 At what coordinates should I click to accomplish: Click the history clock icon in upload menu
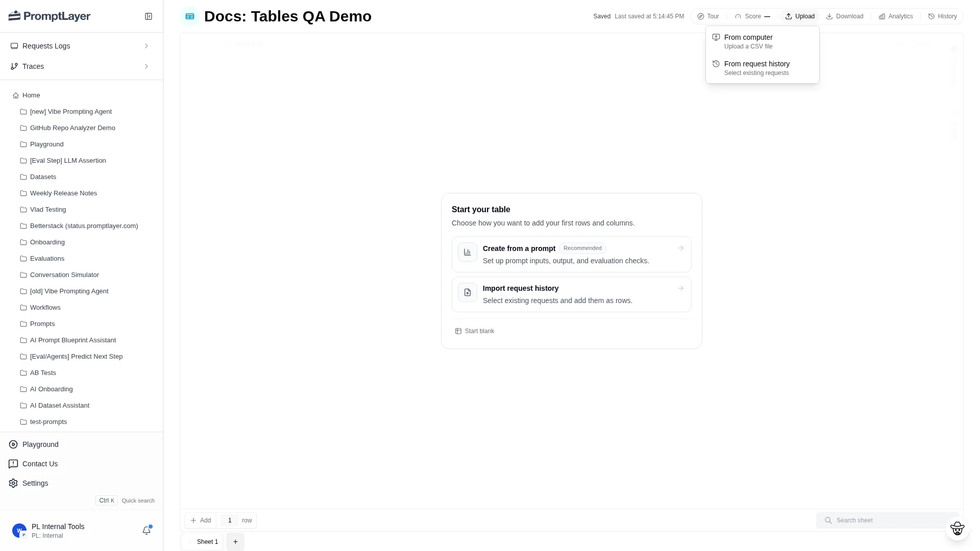click(716, 64)
